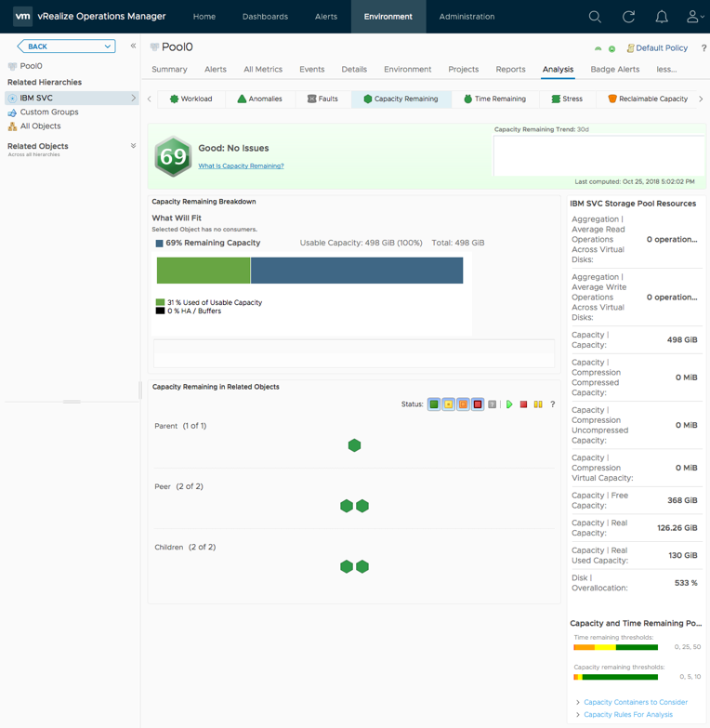Toggle the gray unknown status filter
710x728 pixels.
click(x=493, y=404)
